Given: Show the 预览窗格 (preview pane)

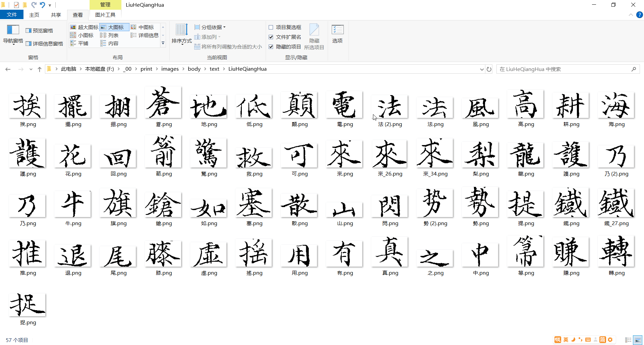Looking at the screenshot, I should coord(40,30).
